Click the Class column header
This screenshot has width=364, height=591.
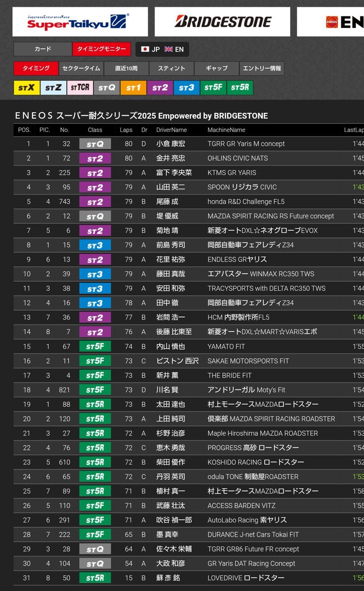[x=95, y=130]
